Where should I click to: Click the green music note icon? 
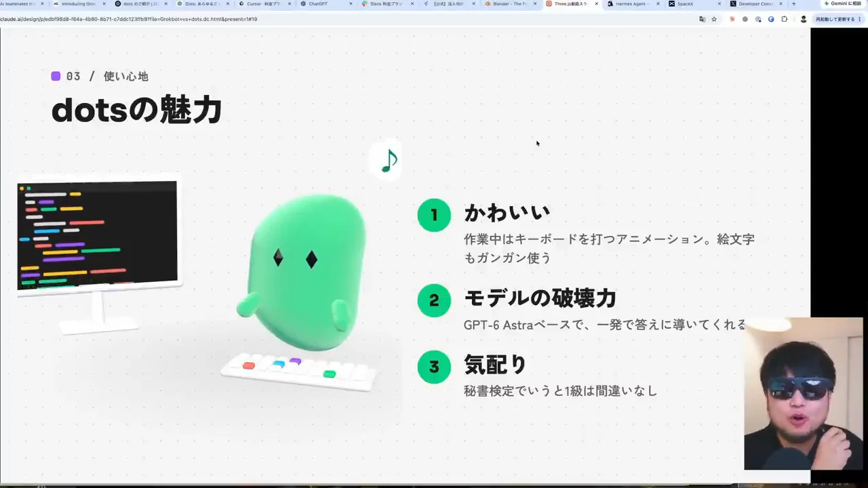389,161
